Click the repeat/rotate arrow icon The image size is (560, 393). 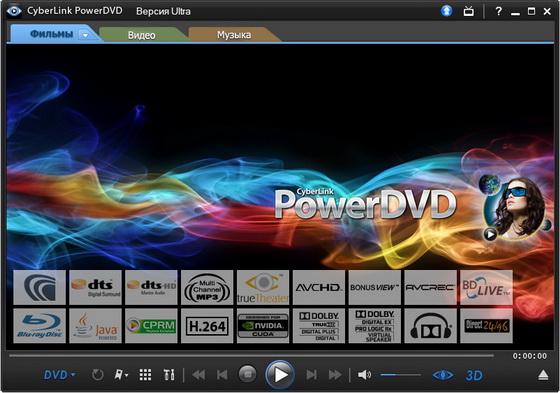point(98,375)
